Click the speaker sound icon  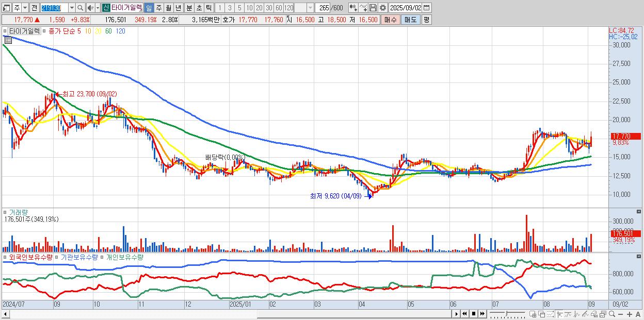(90, 8)
